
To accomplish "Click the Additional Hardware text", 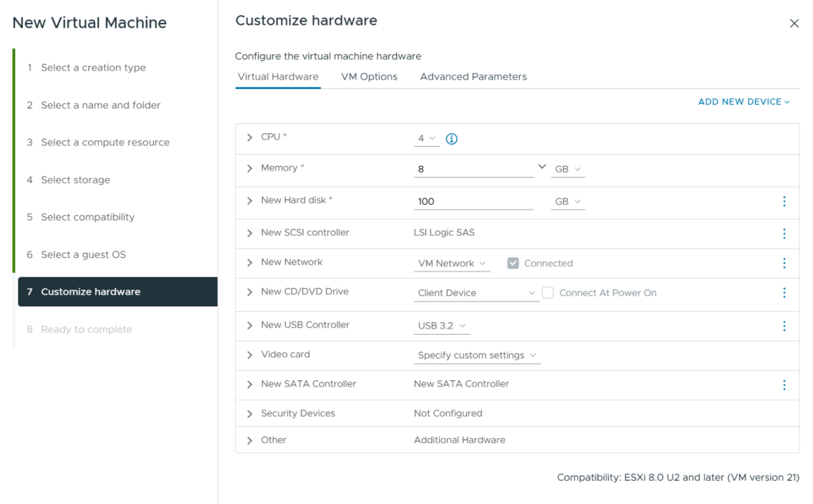I will [x=460, y=440].
